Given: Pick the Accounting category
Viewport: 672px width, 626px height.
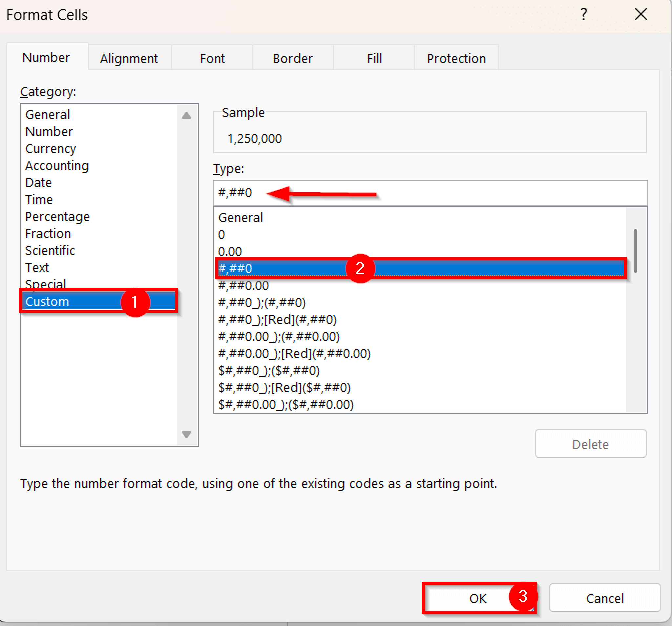Looking at the screenshot, I should point(57,166).
